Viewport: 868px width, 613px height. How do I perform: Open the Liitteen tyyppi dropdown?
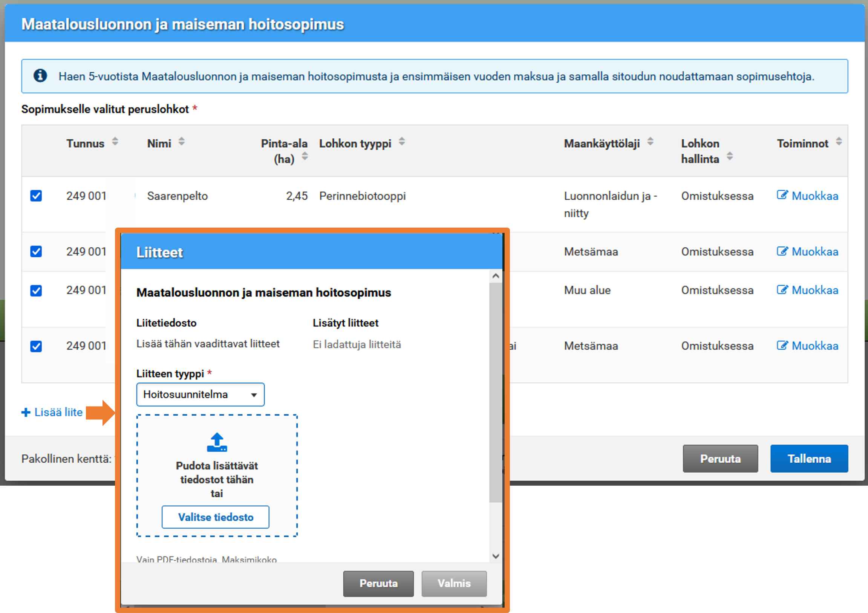click(201, 394)
